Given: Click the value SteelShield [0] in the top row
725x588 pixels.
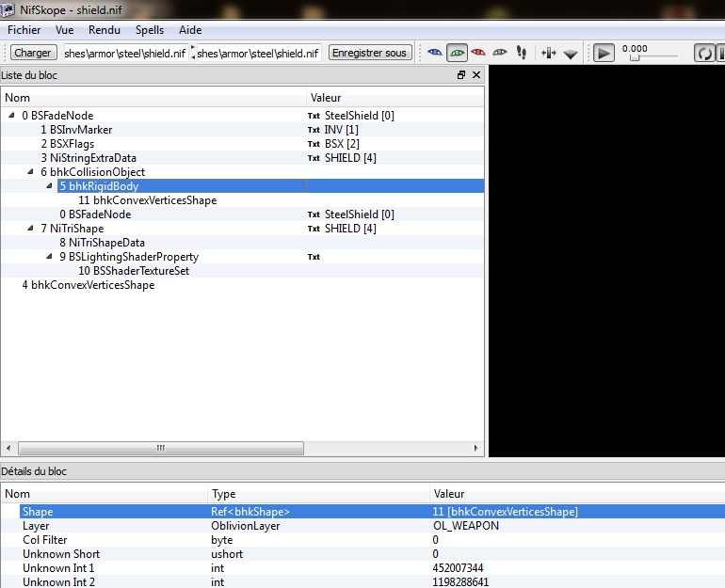Looking at the screenshot, I should [360, 116].
